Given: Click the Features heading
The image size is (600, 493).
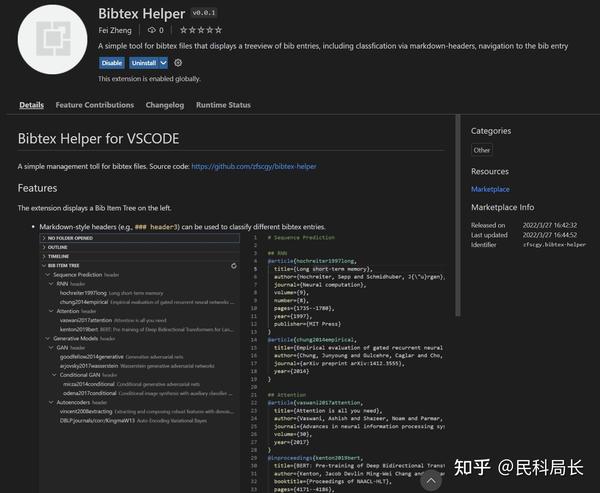Looking at the screenshot, I should pyautogui.click(x=38, y=188).
